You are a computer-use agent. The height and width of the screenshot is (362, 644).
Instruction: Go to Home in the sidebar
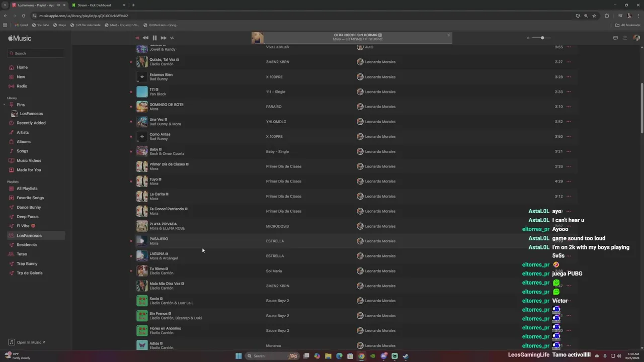tap(22, 67)
